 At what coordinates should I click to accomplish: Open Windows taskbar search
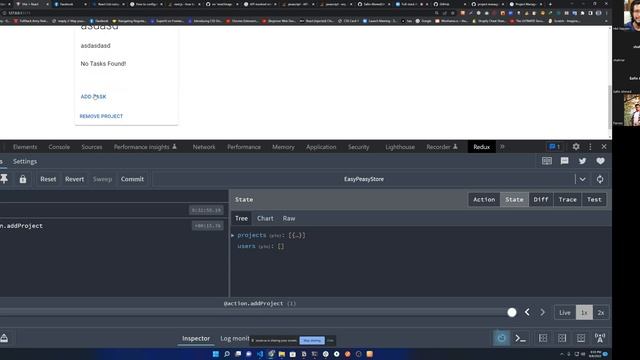click(x=227, y=354)
